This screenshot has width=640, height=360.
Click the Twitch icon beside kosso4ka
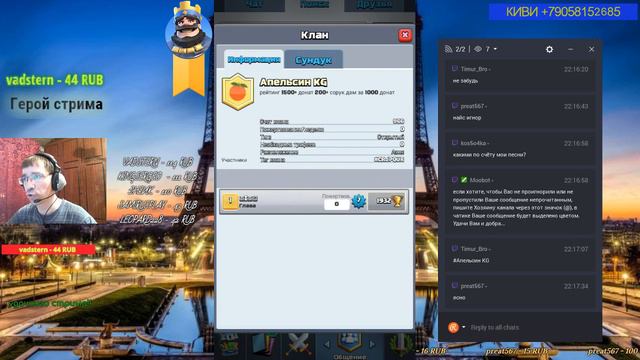[455, 143]
